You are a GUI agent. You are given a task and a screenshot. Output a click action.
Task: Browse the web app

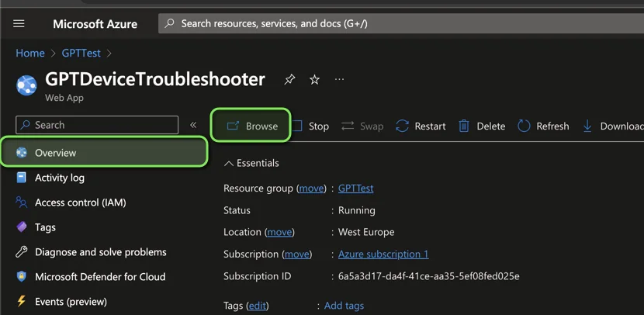pyautogui.click(x=251, y=126)
